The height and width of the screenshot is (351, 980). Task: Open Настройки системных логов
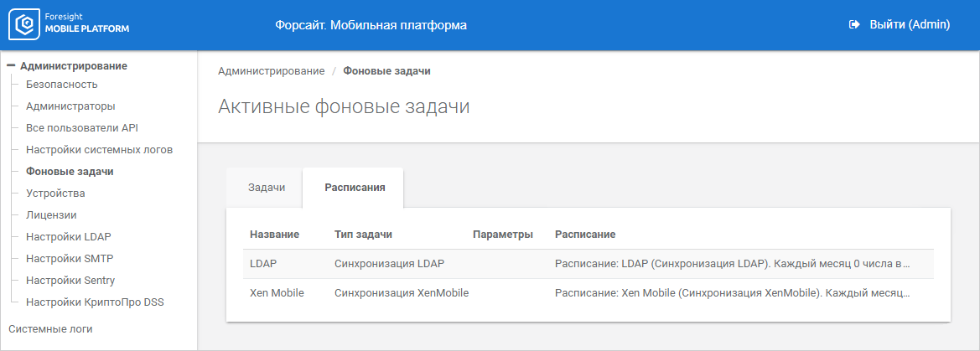(x=99, y=150)
